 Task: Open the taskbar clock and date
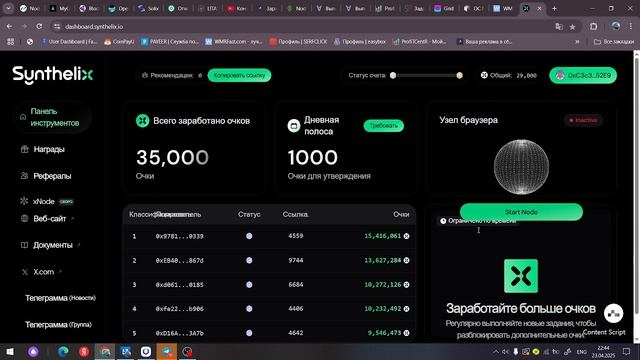coord(603,351)
